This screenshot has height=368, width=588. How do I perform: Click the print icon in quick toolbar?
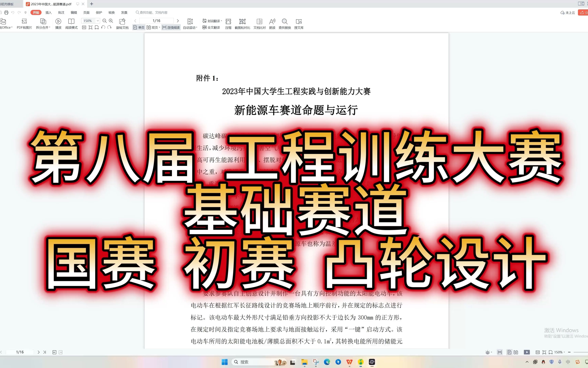pyautogui.click(x=6, y=12)
